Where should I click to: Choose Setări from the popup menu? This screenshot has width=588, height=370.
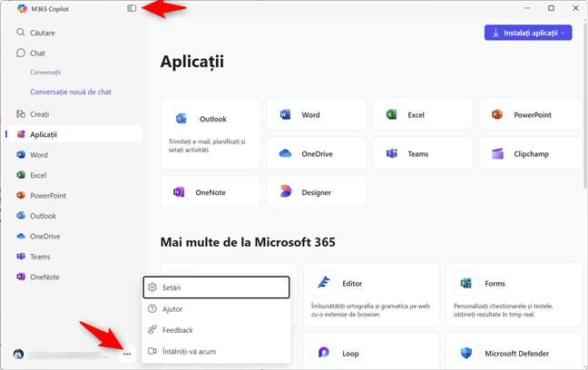pos(216,287)
